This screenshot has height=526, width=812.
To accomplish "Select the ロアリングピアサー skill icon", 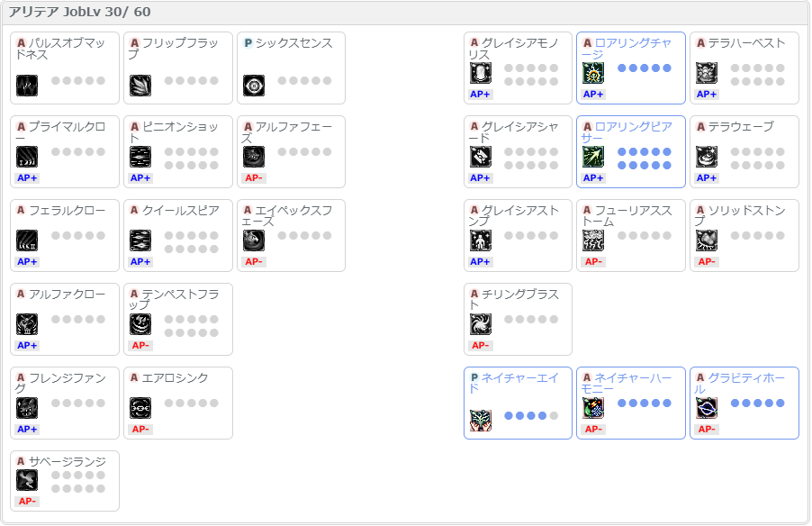I will (x=593, y=158).
